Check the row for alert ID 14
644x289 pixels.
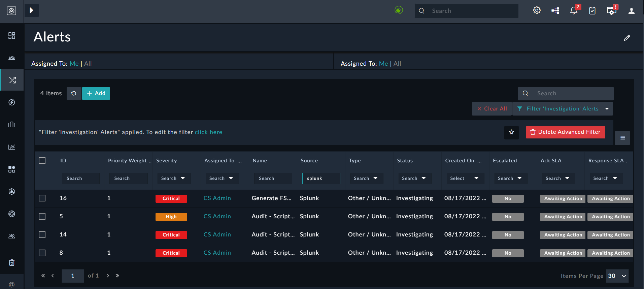click(42, 234)
